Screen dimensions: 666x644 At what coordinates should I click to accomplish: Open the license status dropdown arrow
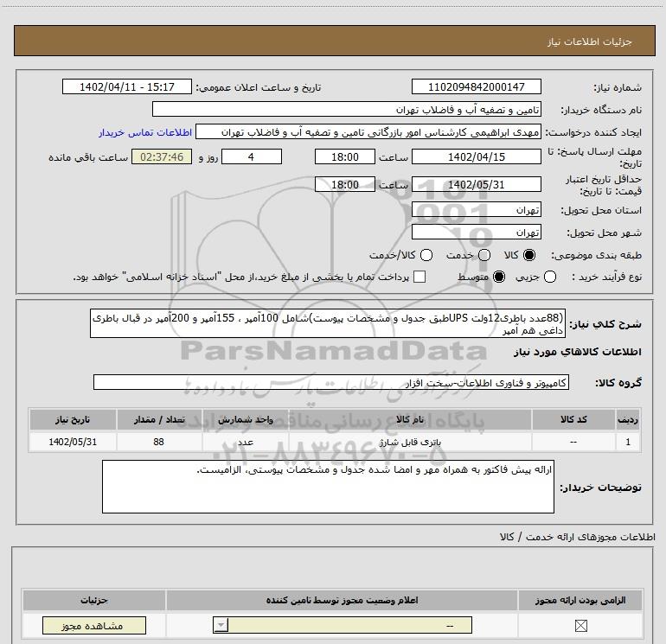pos(221,625)
